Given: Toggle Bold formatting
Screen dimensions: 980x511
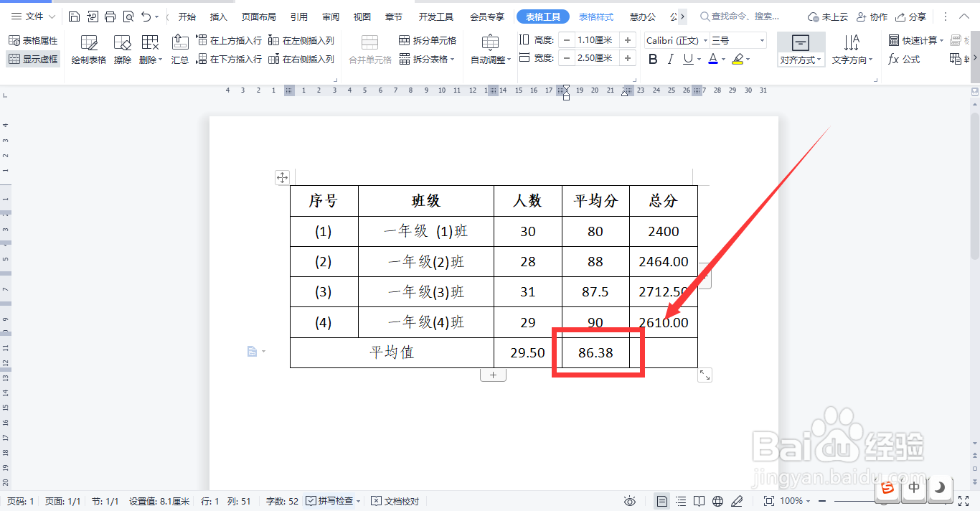Looking at the screenshot, I should [653, 60].
